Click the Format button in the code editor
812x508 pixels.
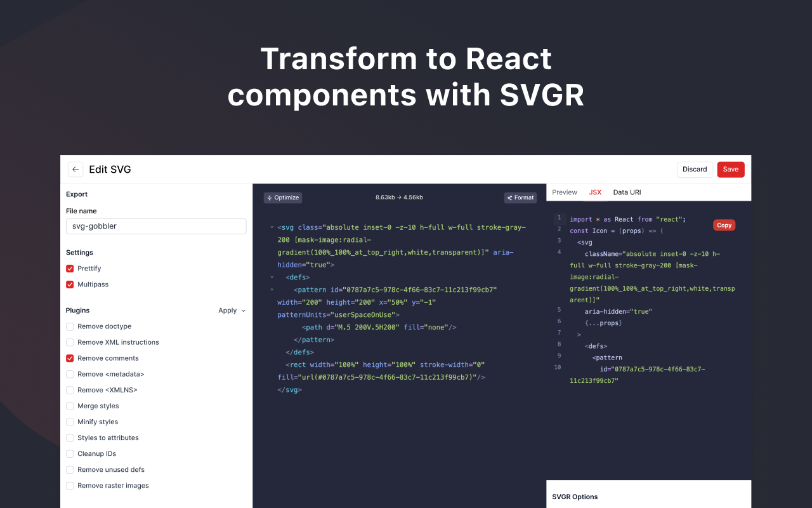(520, 197)
